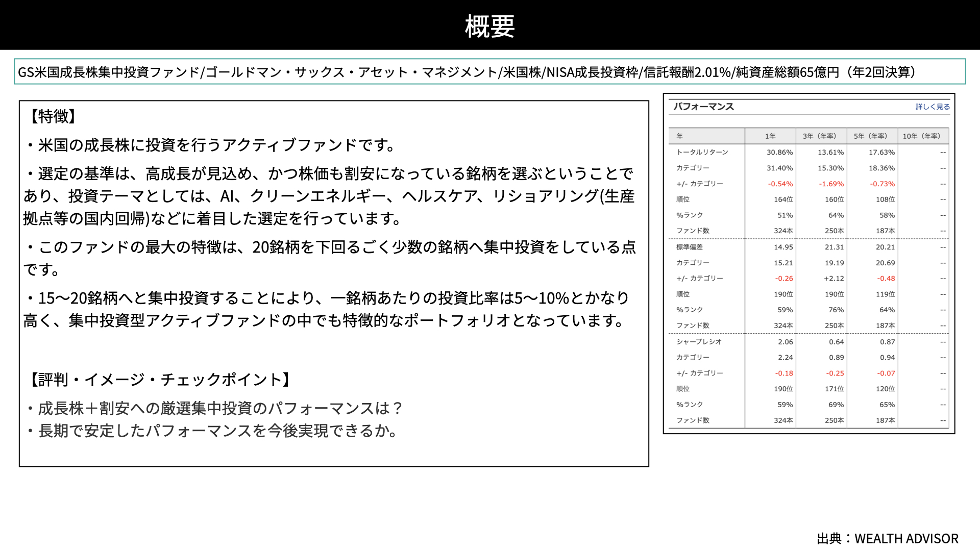Viewport: 980px width, 551px height.
Task: Click the 10年（年率） column header
Action: pyautogui.click(x=923, y=136)
